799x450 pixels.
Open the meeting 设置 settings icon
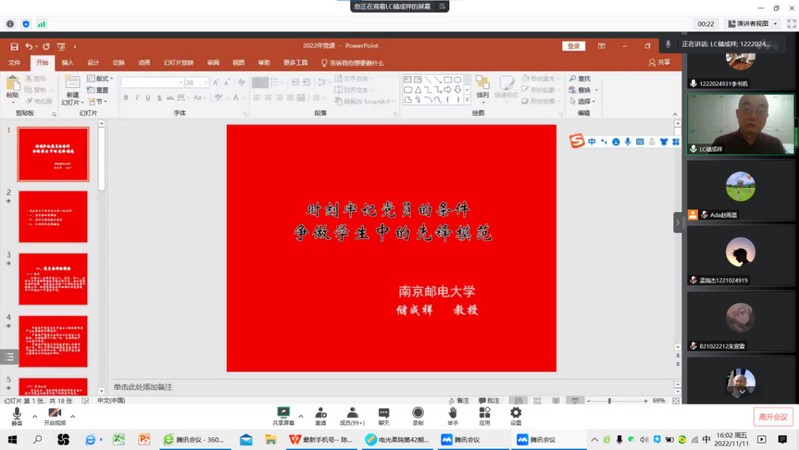(x=516, y=414)
